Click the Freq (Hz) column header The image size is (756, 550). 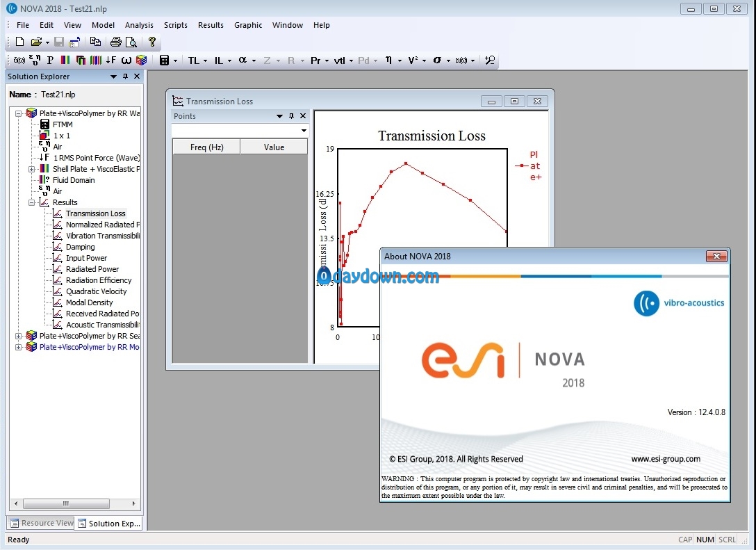click(x=206, y=147)
